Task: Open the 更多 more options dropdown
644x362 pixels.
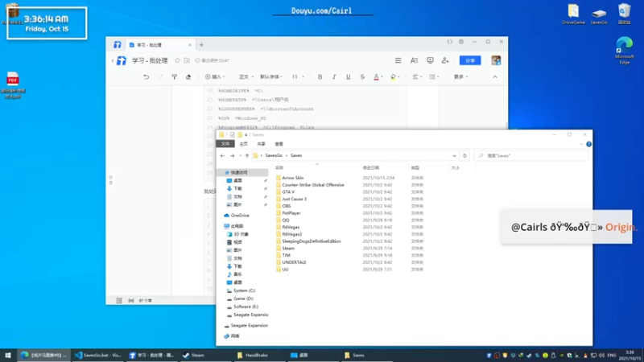Action: point(460,76)
